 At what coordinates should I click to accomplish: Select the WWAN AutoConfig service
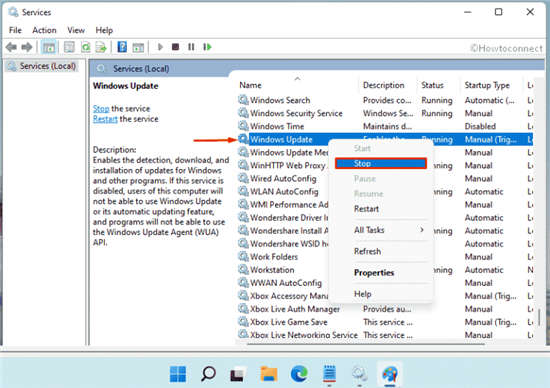click(x=286, y=283)
